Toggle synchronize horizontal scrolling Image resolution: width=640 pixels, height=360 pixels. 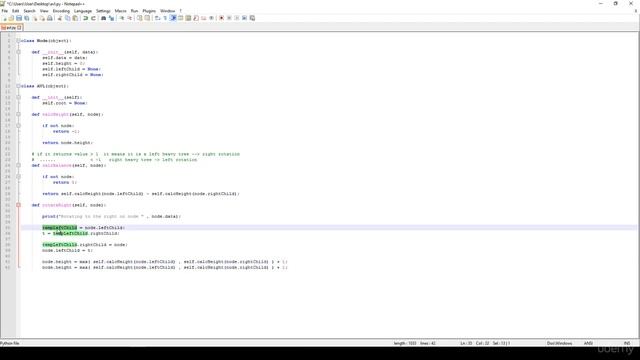tap(147, 18)
